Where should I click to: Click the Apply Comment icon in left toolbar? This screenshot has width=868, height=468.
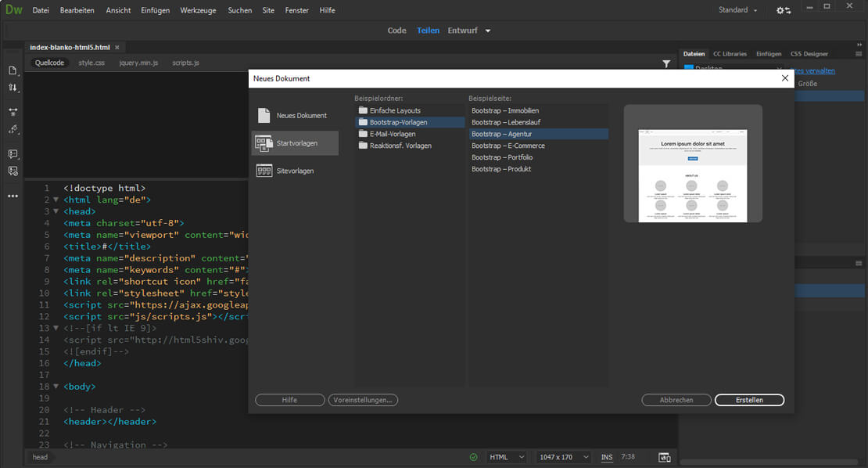(x=13, y=154)
